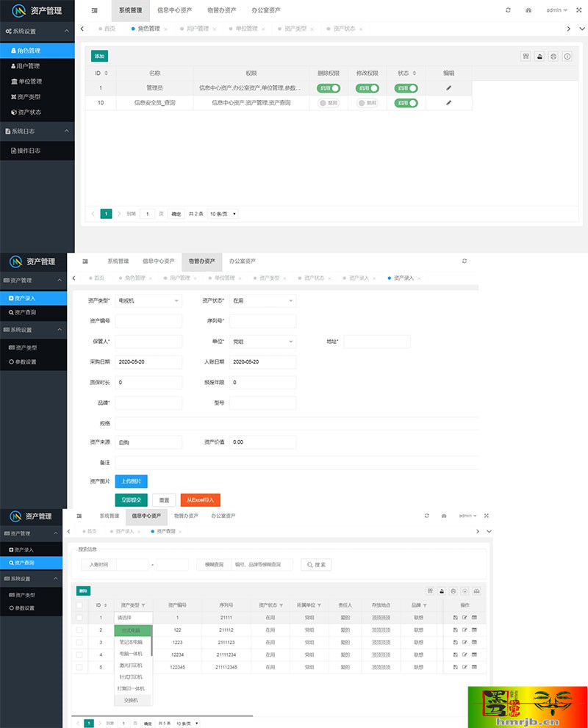
Task: Click theme icon next to admin, top screenshot
Action: (x=528, y=10)
